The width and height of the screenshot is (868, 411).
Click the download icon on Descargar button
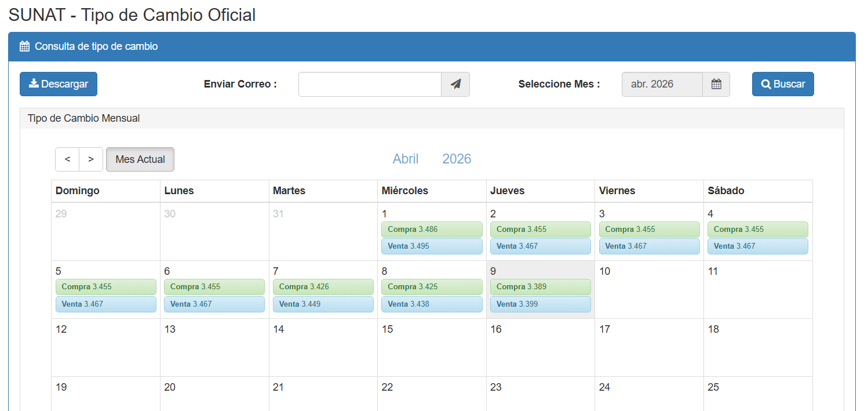pyautogui.click(x=32, y=83)
